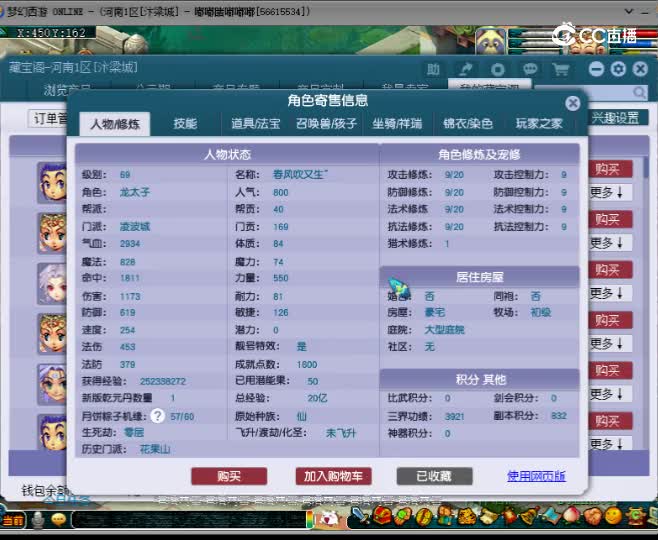This screenshot has height=540, width=658.
Task: Click the red lantern icon in game toolbar
Action: click(510, 516)
